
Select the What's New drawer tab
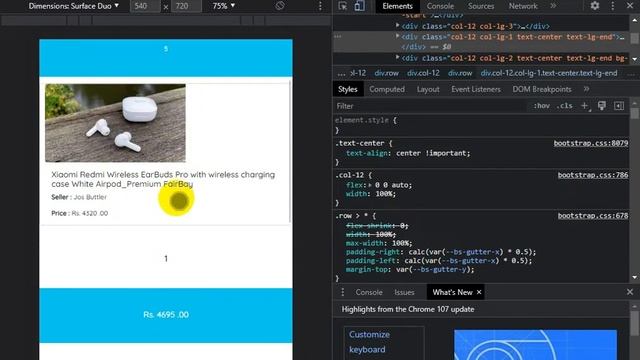pyautogui.click(x=452, y=292)
